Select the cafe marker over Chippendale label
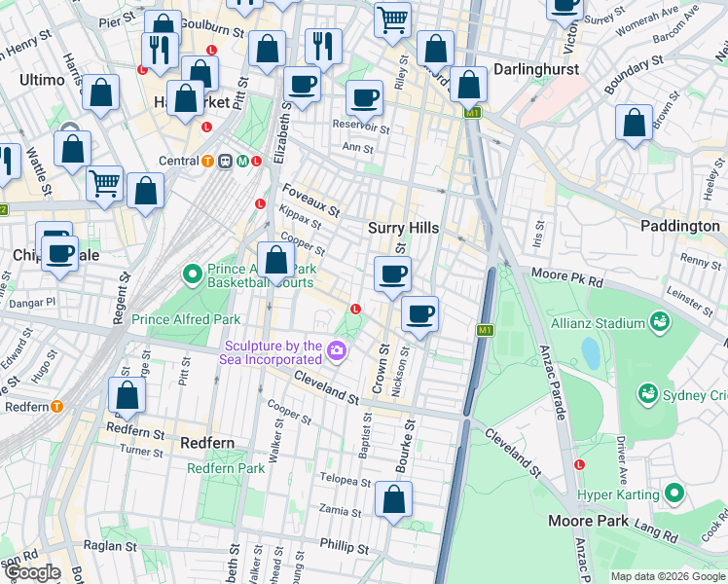The image size is (728, 584). (60, 255)
